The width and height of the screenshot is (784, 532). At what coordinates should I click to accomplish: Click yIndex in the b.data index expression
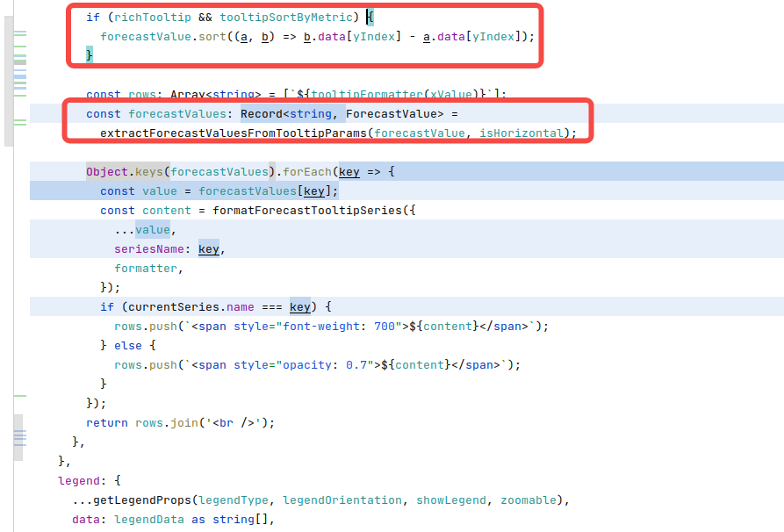click(x=373, y=37)
